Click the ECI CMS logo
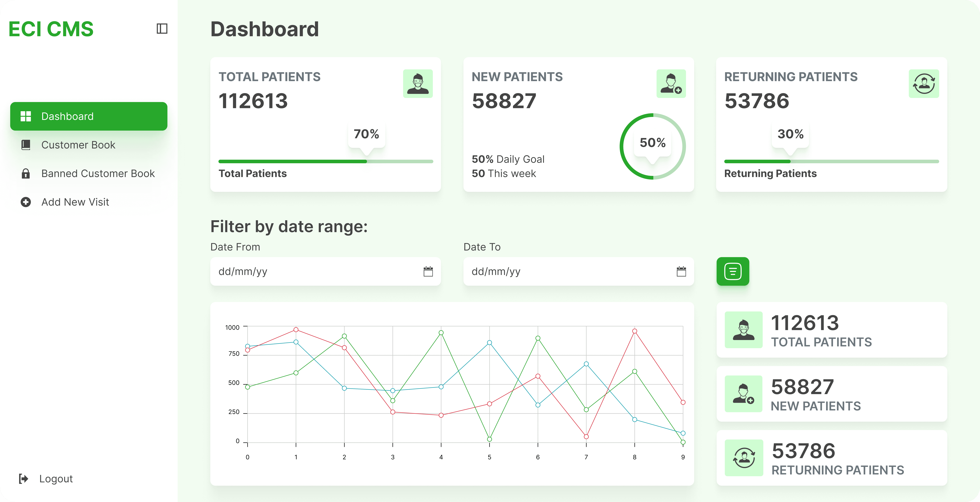This screenshot has height=502, width=980. (51, 29)
